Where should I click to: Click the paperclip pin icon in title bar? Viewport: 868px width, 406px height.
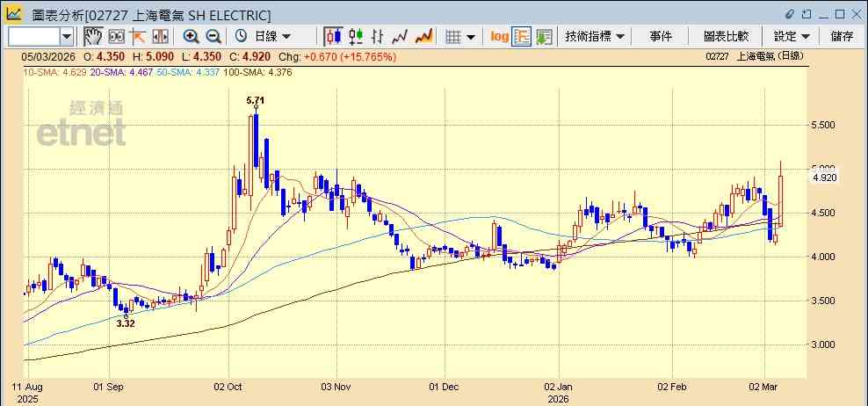pyautogui.click(x=790, y=14)
